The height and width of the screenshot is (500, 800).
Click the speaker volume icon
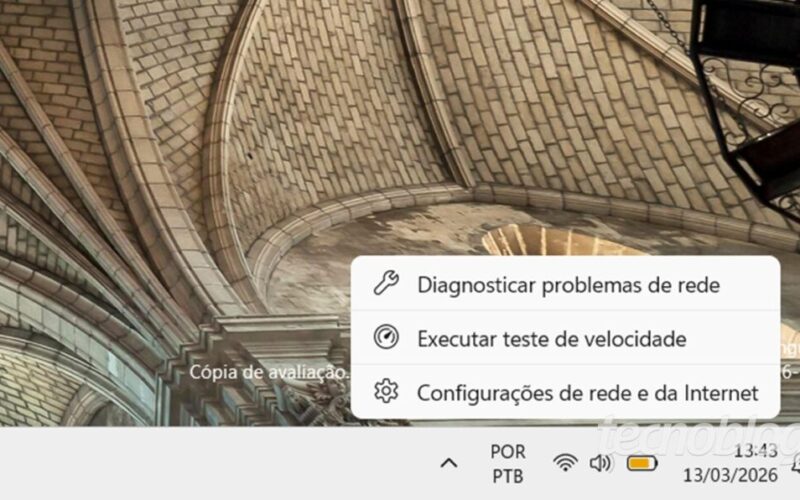601,463
